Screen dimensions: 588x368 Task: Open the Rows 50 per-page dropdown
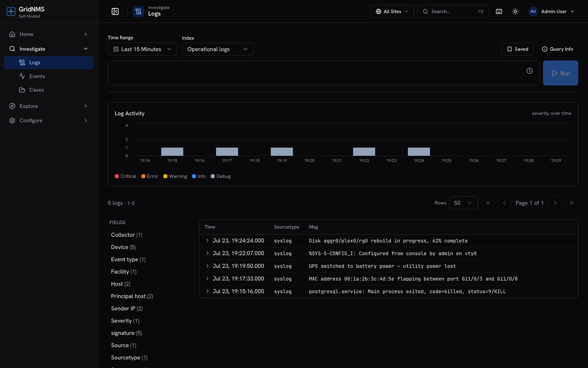click(x=463, y=203)
